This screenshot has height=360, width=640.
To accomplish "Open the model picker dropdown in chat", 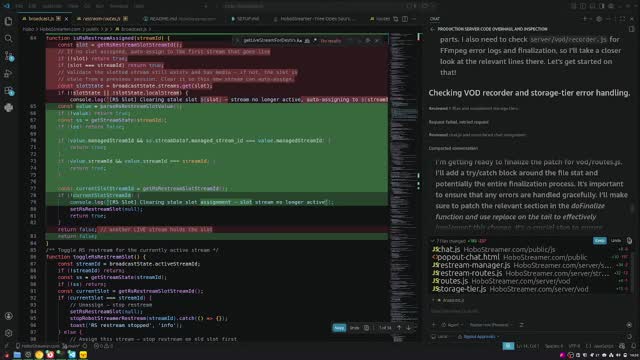I will coord(491,325).
